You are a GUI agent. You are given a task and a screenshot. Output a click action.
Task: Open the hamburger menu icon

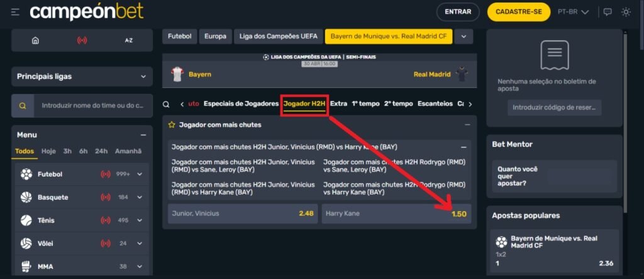15,12
